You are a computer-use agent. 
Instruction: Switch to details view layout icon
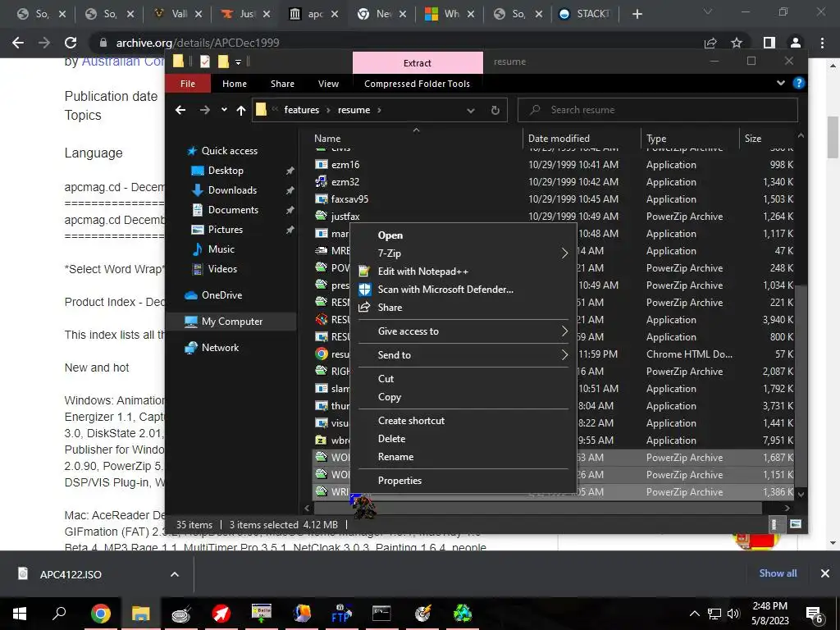point(774,524)
